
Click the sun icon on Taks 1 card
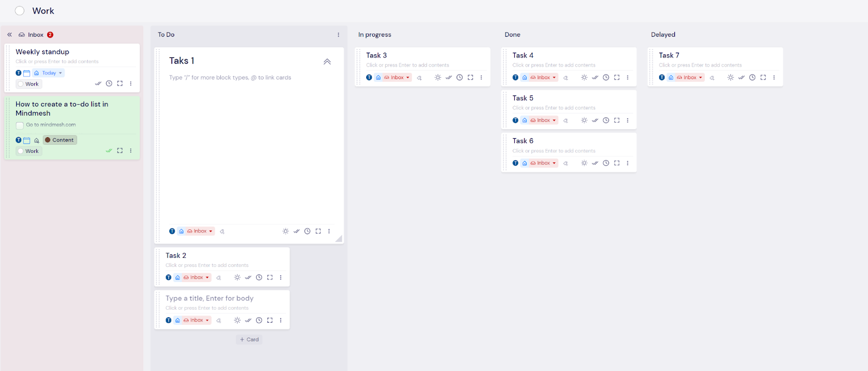click(x=286, y=231)
